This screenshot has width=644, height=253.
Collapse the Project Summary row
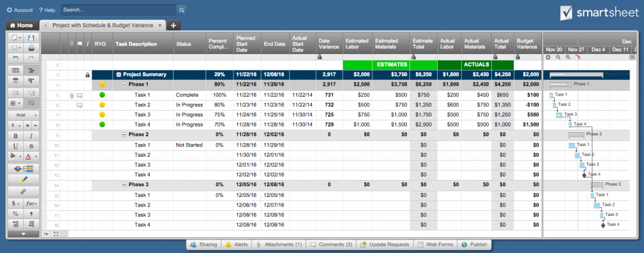click(x=118, y=74)
